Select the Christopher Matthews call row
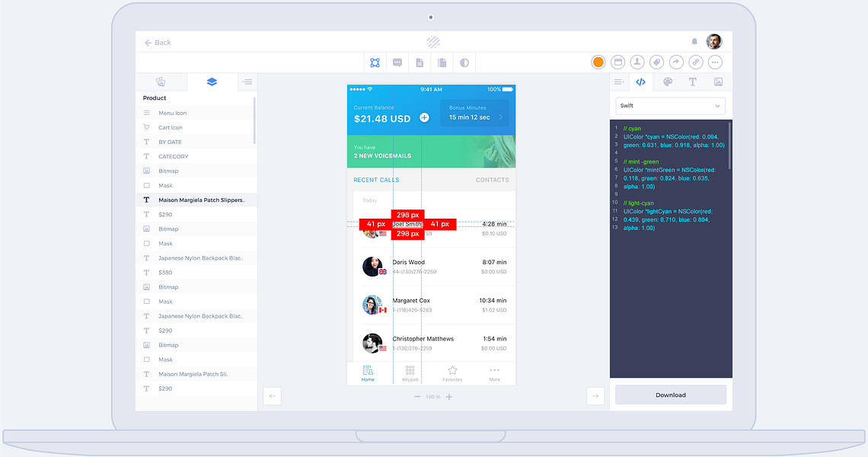The image size is (868, 457). click(x=435, y=344)
